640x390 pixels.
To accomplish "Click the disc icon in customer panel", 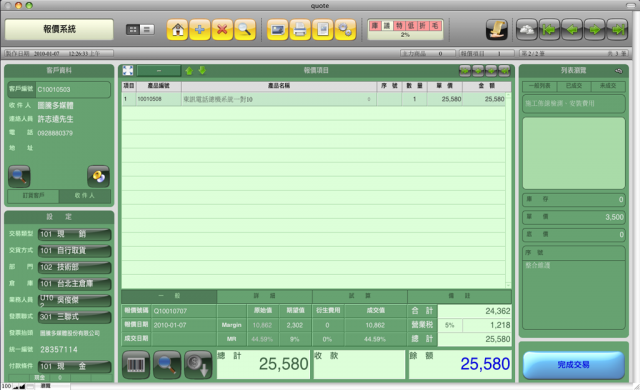I will point(98,176).
